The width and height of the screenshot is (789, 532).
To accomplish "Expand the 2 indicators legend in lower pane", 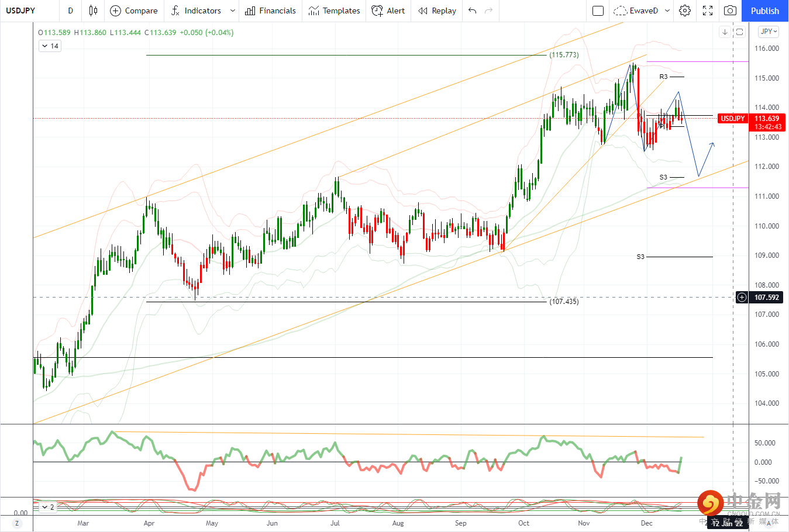I will [x=47, y=507].
